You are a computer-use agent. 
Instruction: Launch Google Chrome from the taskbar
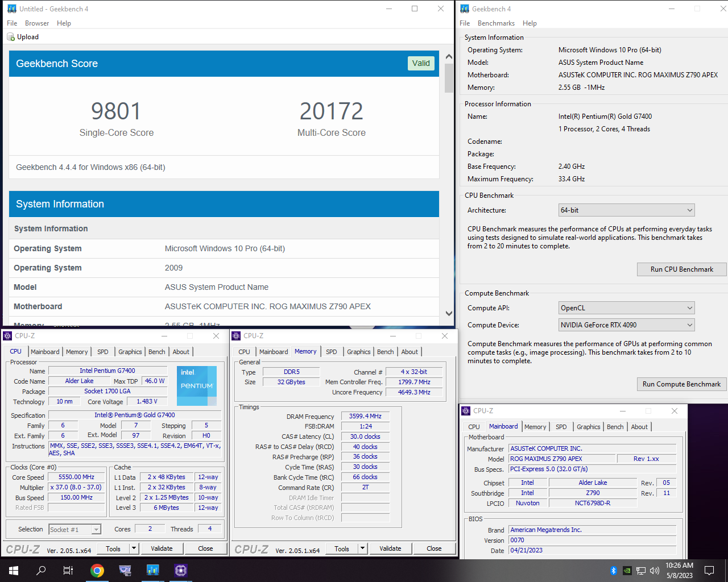97,571
